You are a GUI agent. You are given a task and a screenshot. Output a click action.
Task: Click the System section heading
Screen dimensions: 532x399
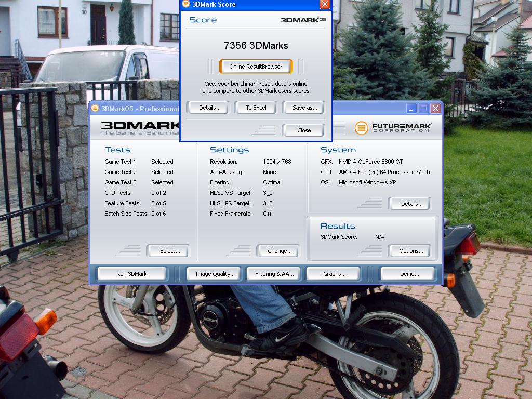[x=338, y=150]
